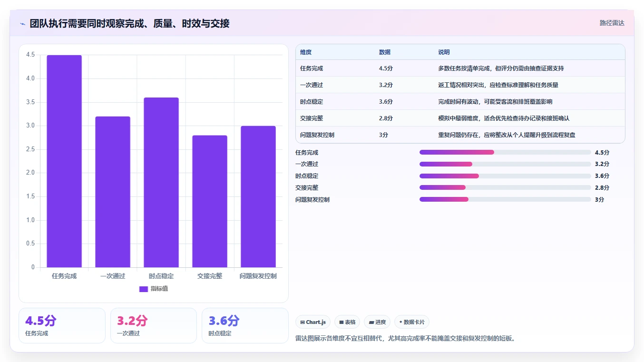Click the description 多数任务按清单完成，但评分仍需由抽查证据支持
Screen dimensions: 644x362
(501, 68)
